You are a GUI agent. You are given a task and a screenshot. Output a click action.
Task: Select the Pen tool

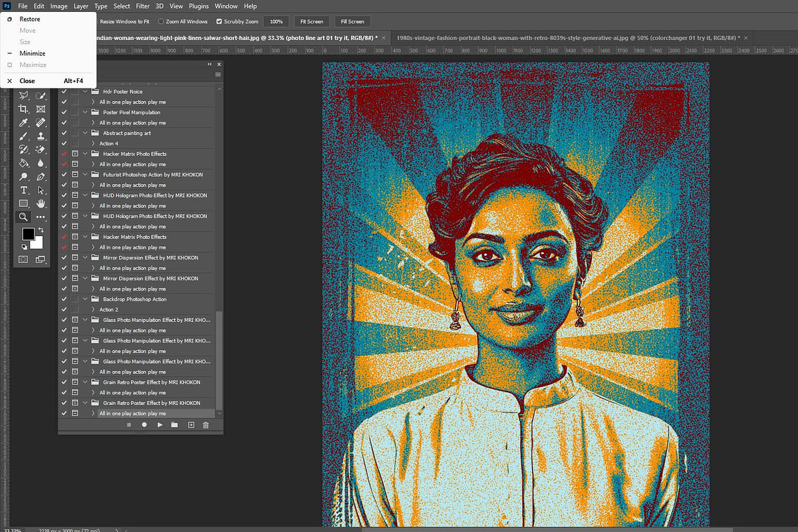pyautogui.click(x=41, y=177)
